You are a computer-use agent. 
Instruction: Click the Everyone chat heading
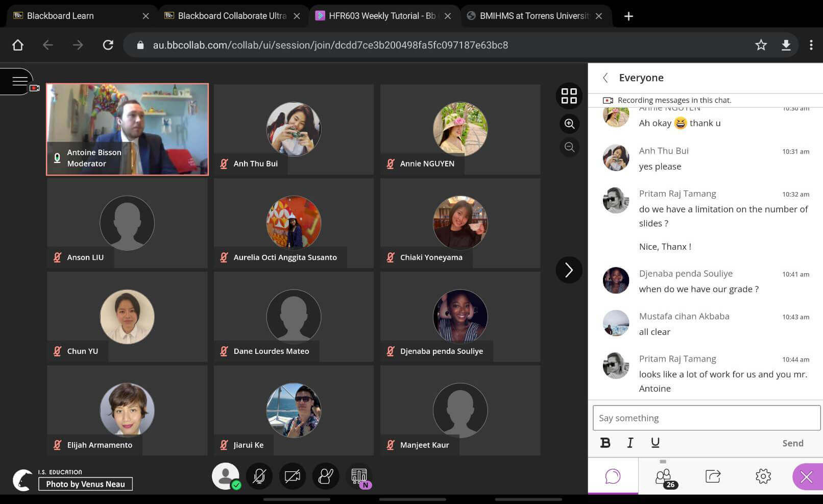coord(641,78)
